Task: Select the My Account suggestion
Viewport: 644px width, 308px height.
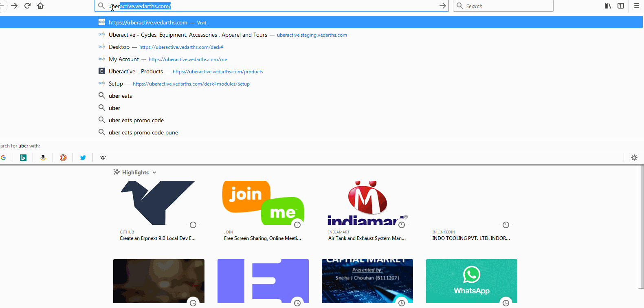Action: click(x=321, y=59)
